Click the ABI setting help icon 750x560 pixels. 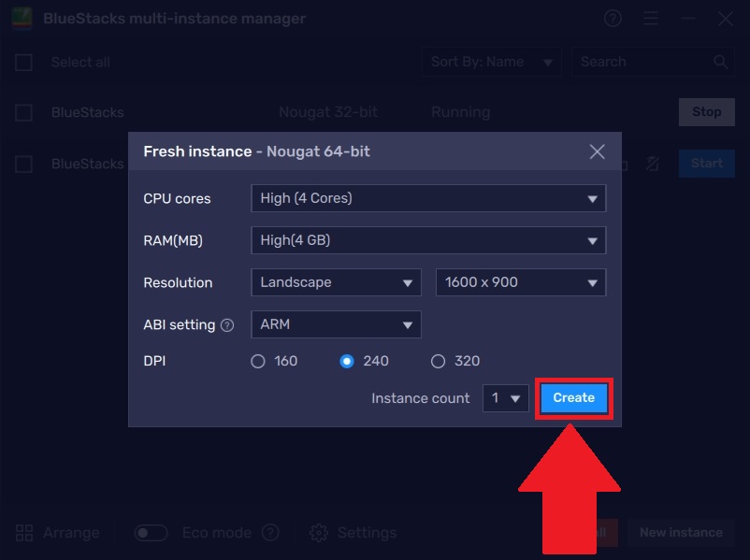(x=227, y=325)
